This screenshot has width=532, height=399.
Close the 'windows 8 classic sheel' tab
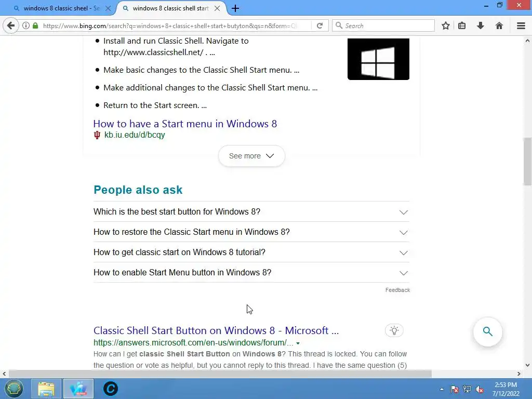(108, 8)
